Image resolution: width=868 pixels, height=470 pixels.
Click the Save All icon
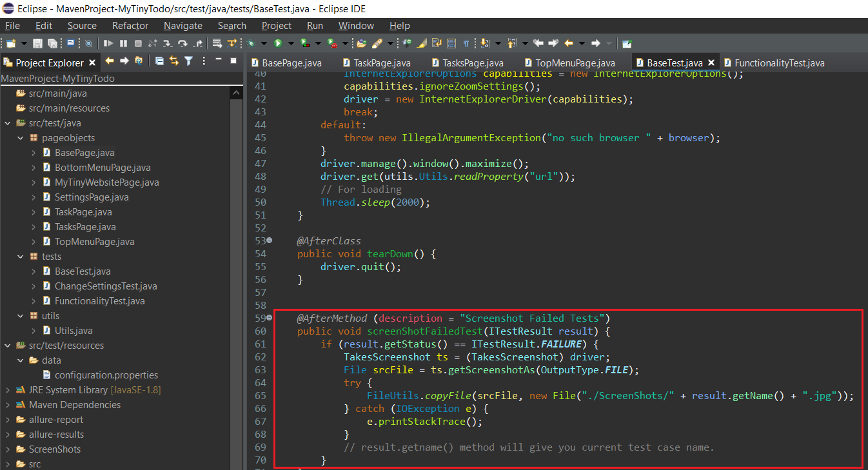52,43
